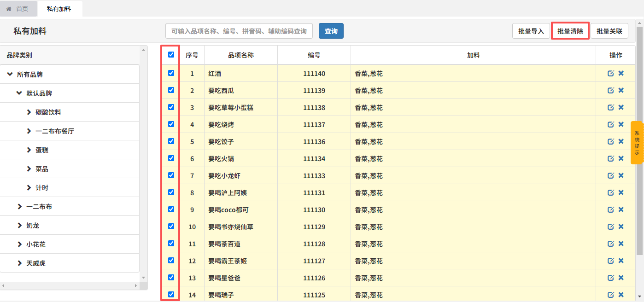Expand the 菜品 category
The height and width of the screenshot is (302, 644).
[x=29, y=168]
